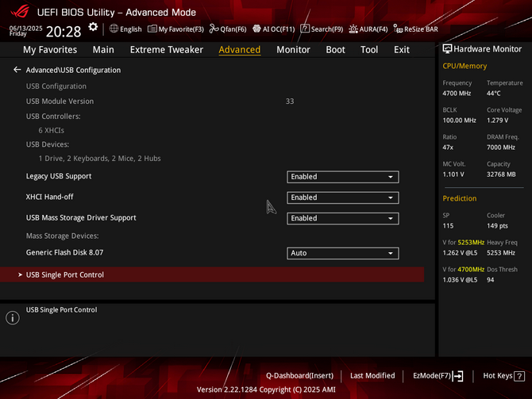Click CPU/Memory heading in Hardware Monitor
Viewport: 532px width, 399px height.
point(465,66)
